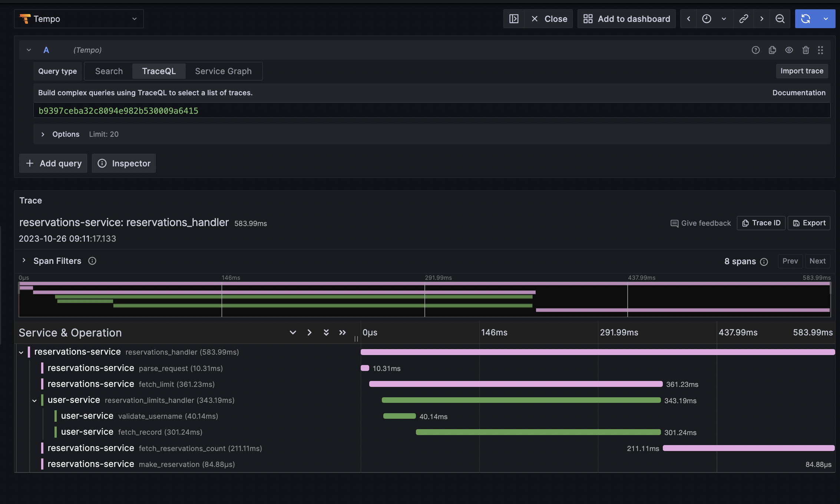
Task: Duplicate query A with copy icon
Action: pos(772,50)
